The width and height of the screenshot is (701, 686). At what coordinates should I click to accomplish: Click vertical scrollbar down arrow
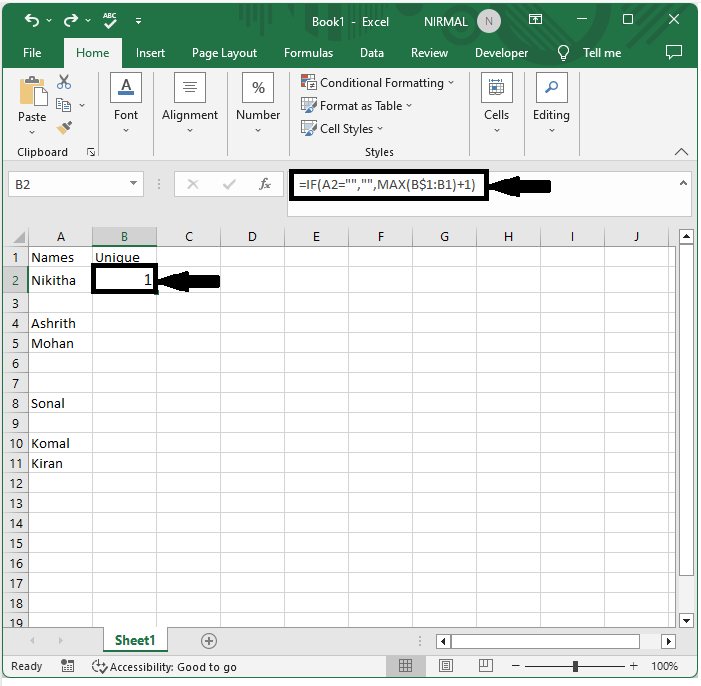click(686, 620)
